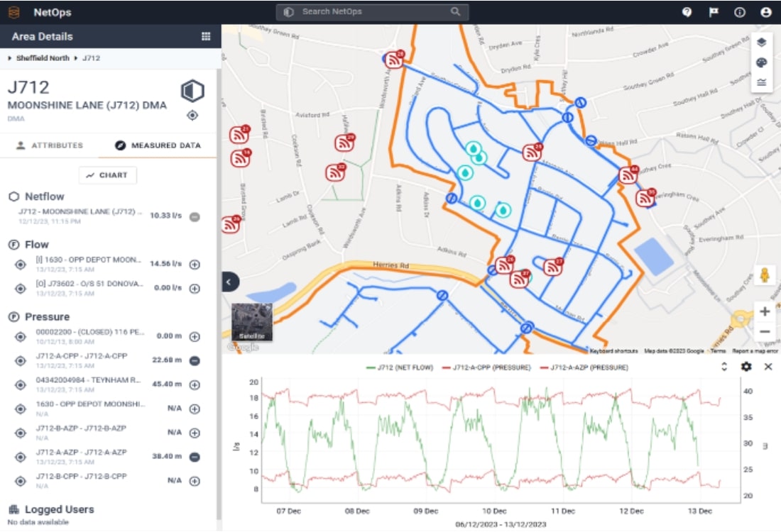
Task: Open the map layers icon
Action: (x=761, y=43)
